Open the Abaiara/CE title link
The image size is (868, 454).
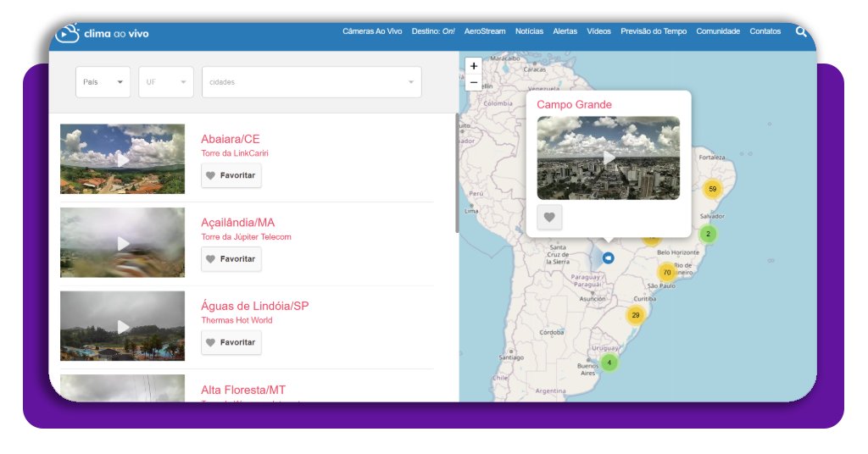231,139
